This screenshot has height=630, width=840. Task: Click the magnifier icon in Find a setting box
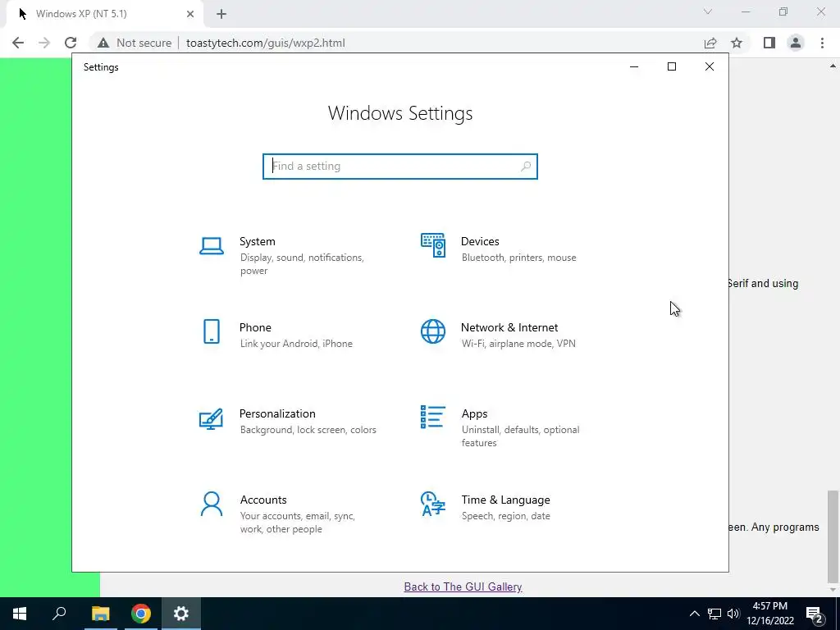click(526, 167)
